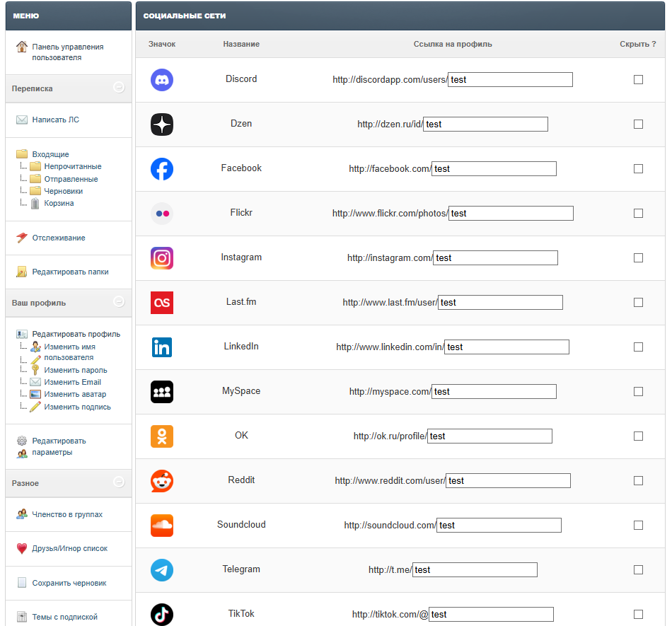Collapse the Переписка section
Image resolution: width=672 pixels, height=626 pixels.
(x=119, y=88)
